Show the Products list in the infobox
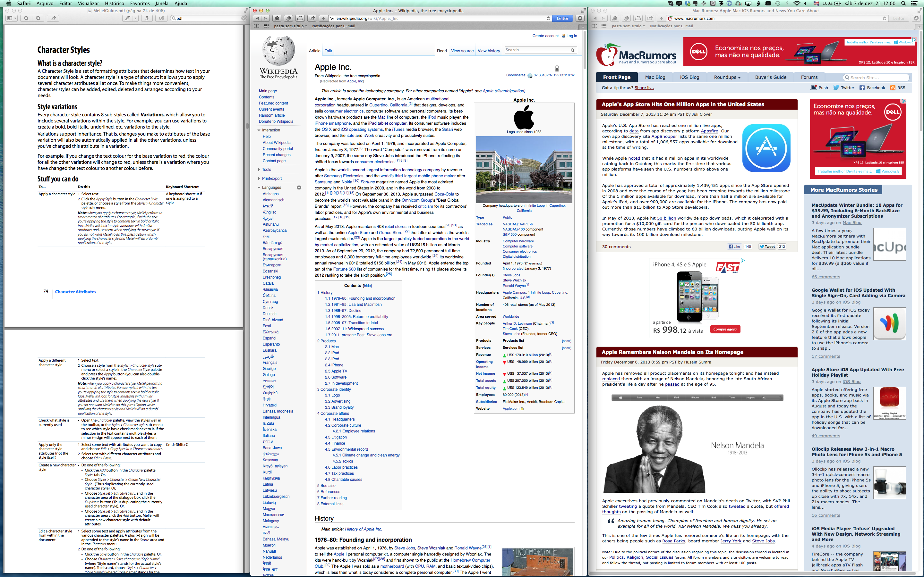 (566, 341)
